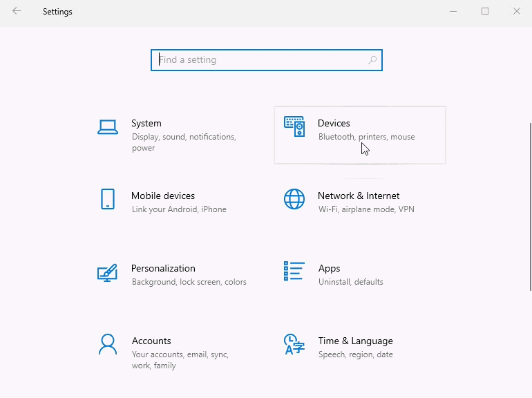Select the Mobile devices phone icon

coord(108,199)
